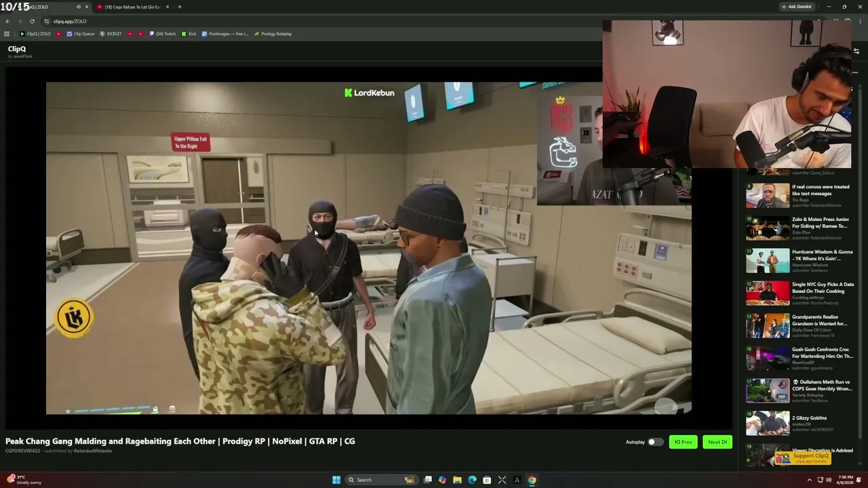This screenshot has height=488, width=868.
Task: Open queue clip 'Hurricane Wisdom & Gunna'
Action: click(800, 260)
